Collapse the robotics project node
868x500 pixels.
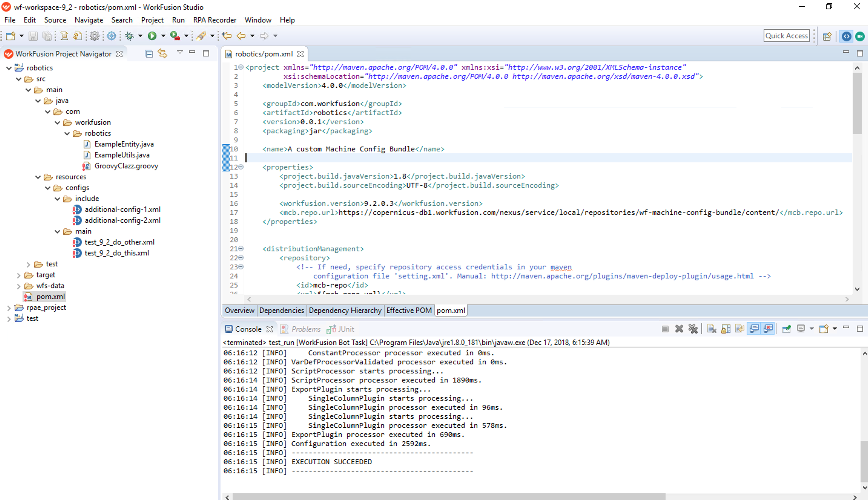click(9, 68)
